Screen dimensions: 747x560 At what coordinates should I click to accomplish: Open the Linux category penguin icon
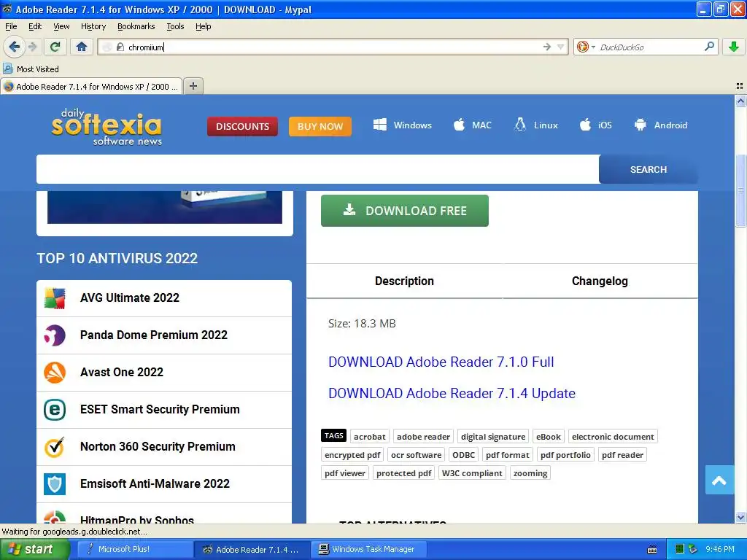(520, 125)
